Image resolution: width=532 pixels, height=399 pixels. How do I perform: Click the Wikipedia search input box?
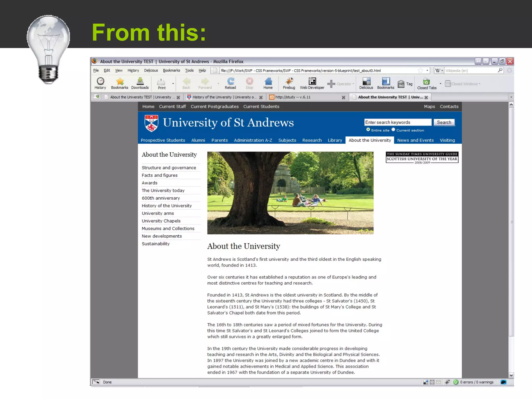point(470,70)
